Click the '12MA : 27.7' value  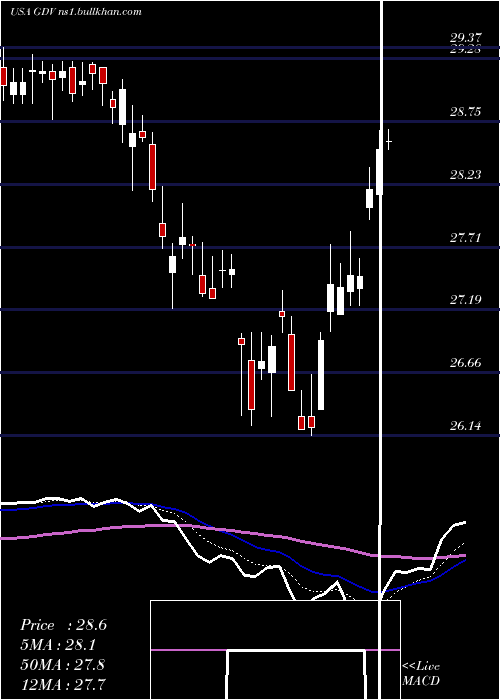tap(62, 684)
